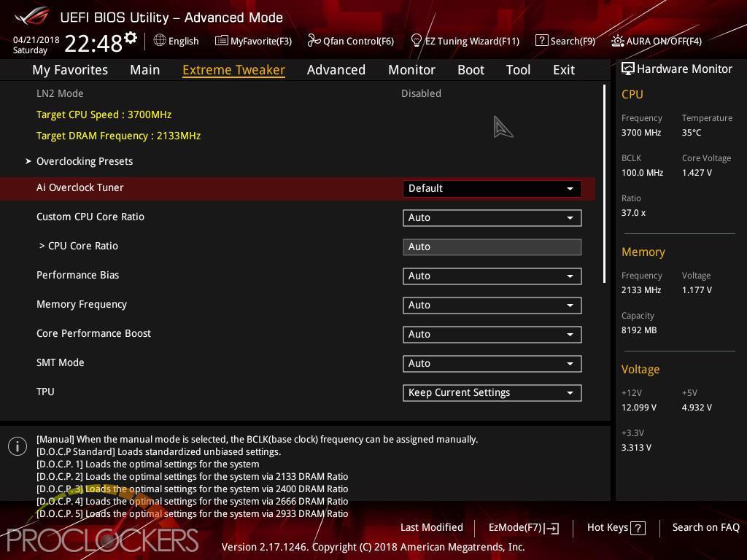The width and height of the screenshot is (747, 560).
Task: Click the Qfan Control fan icon
Action: click(314, 41)
